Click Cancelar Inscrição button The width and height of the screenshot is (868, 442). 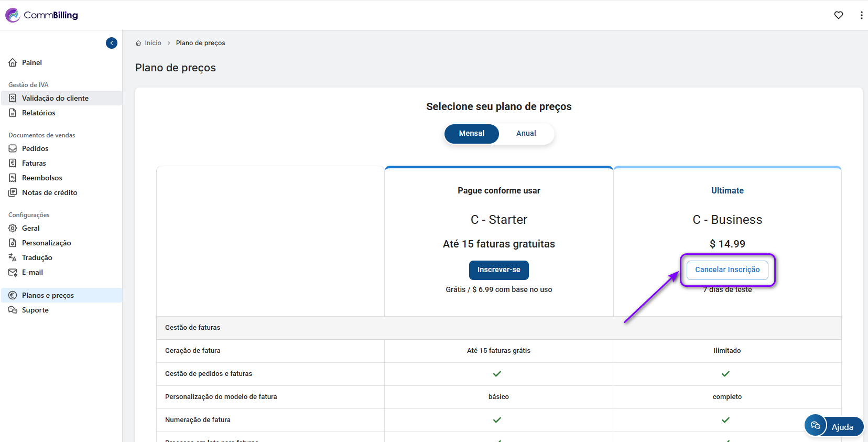(727, 269)
